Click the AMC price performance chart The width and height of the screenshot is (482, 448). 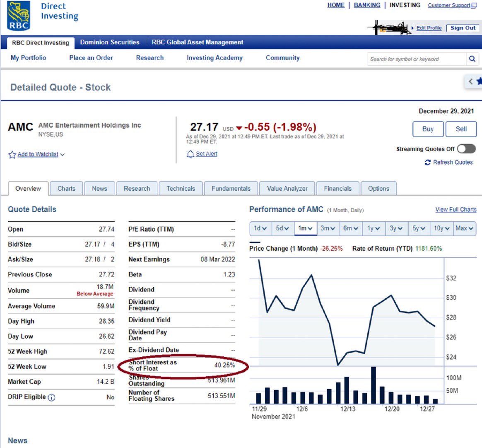pyautogui.click(x=347, y=312)
